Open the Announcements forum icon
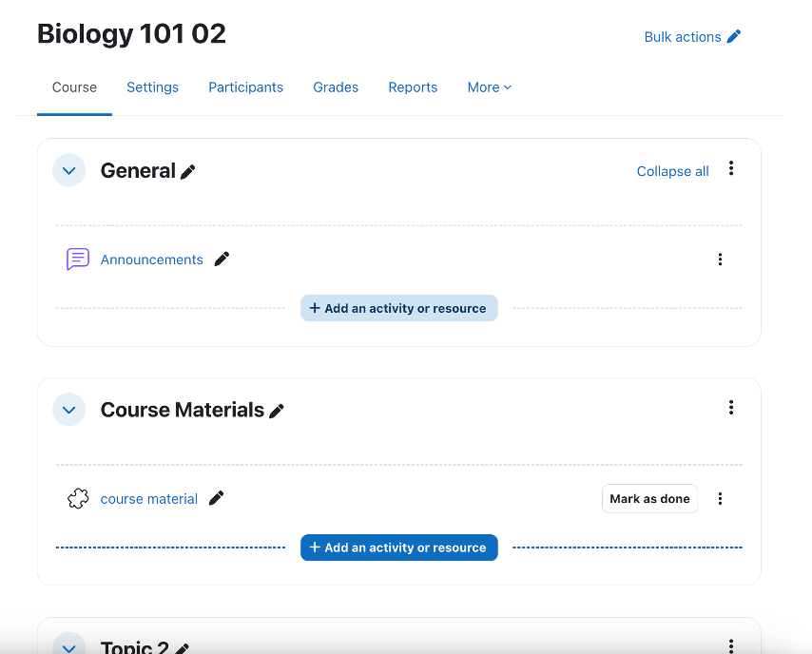812x654 pixels. [x=78, y=259]
